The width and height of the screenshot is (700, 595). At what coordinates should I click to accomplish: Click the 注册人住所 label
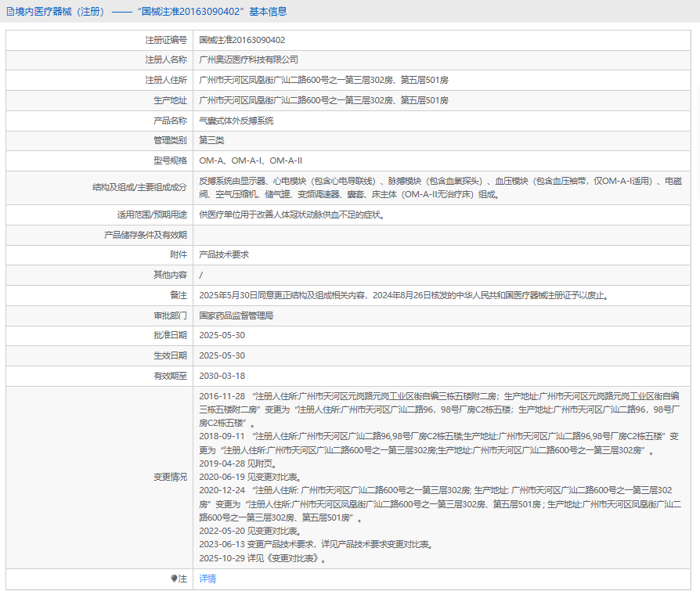point(166,81)
